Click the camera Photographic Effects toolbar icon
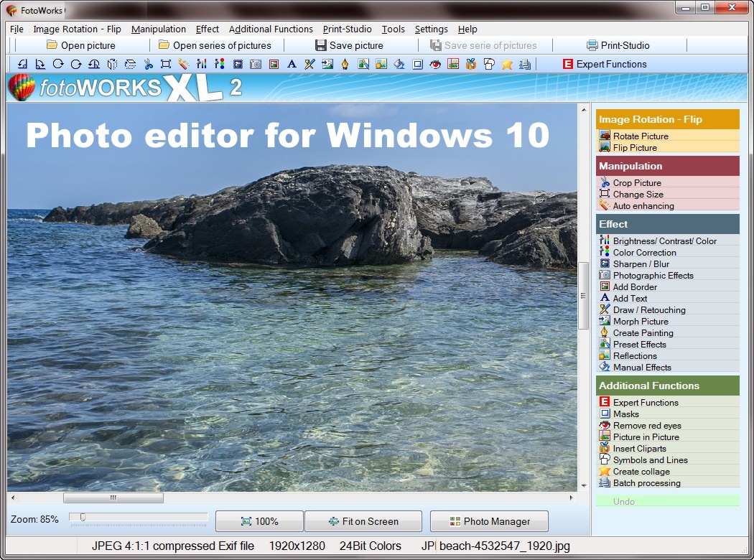The height and width of the screenshot is (560, 754). pos(256,64)
